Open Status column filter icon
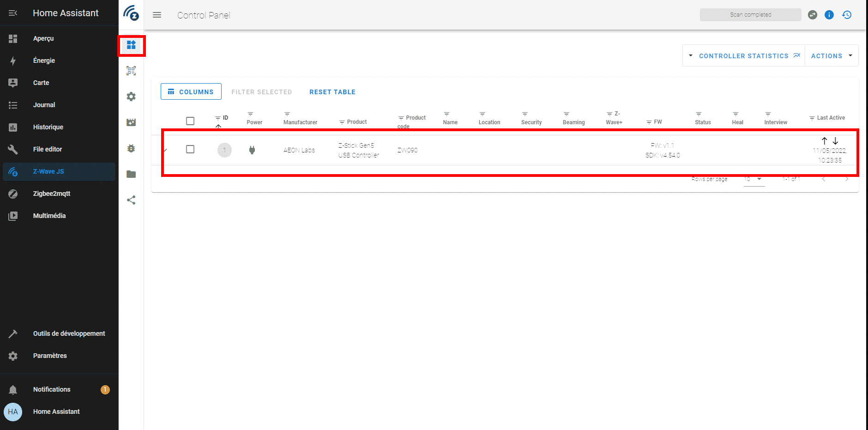 [x=699, y=114]
